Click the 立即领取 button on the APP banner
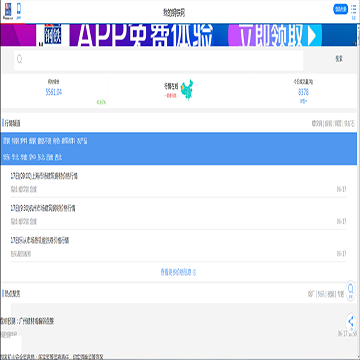 click(x=275, y=35)
